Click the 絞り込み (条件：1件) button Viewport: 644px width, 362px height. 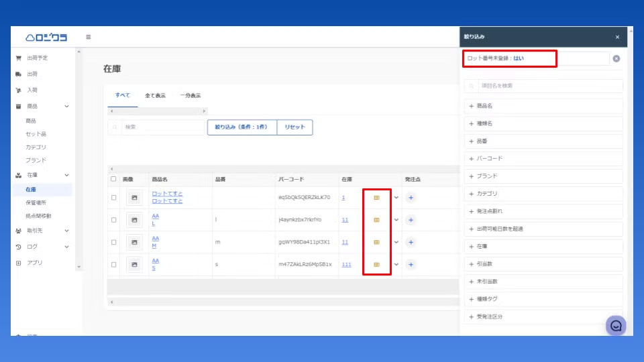[241, 127]
